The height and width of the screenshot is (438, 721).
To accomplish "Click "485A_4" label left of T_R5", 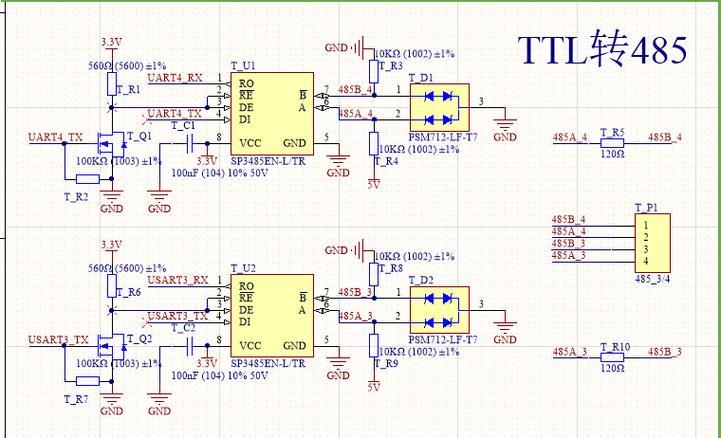I will [x=570, y=137].
